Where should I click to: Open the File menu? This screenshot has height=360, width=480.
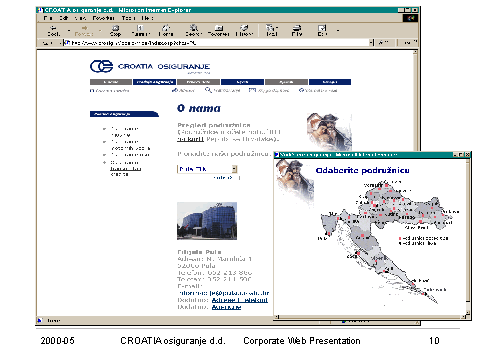48,18
